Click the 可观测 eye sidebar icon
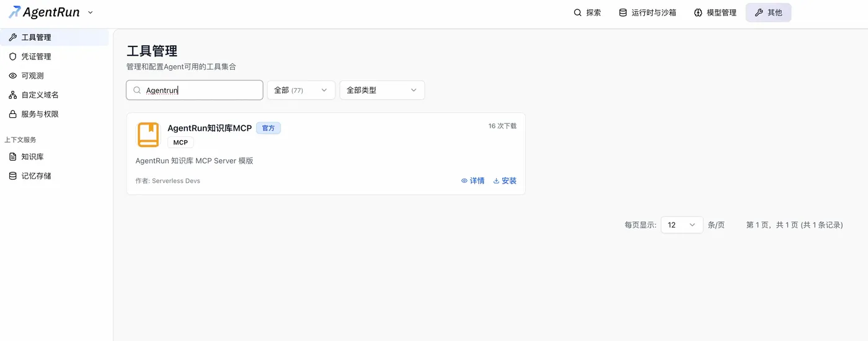 (12, 76)
